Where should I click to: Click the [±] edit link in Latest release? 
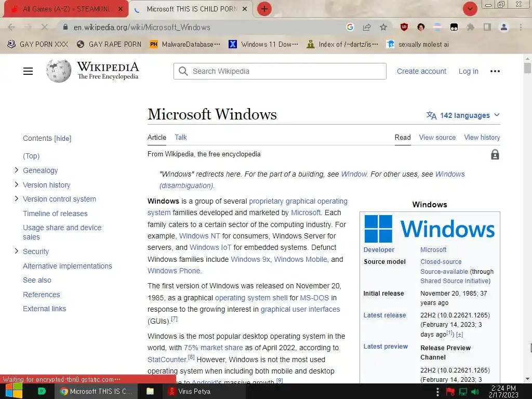[x=459, y=335]
